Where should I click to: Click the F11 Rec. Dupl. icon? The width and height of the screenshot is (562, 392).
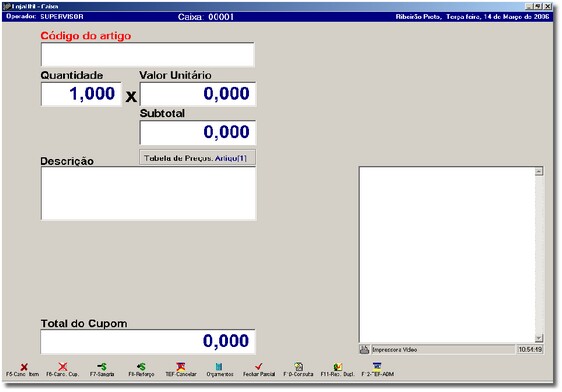(338, 367)
